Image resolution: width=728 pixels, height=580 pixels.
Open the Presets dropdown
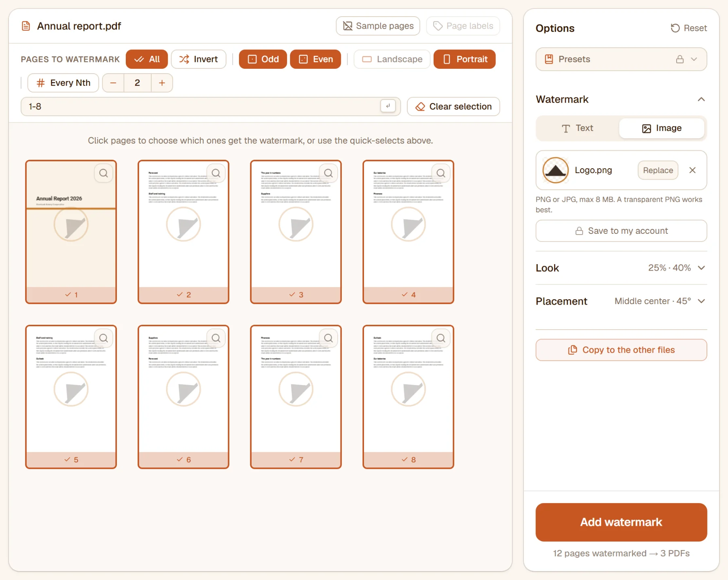[621, 59]
